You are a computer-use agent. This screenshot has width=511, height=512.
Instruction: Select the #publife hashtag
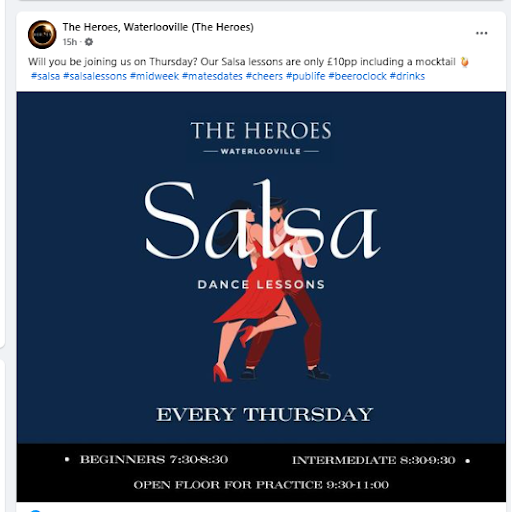pyautogui.click(x=305, y=76)
